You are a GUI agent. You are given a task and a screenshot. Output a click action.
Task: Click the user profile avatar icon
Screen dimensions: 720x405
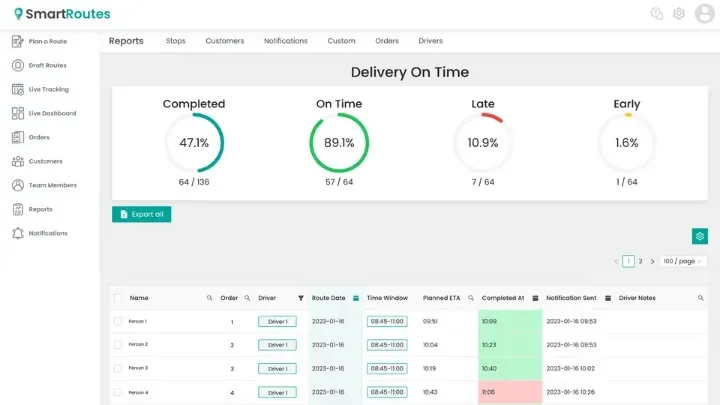(x=703, y=14)
